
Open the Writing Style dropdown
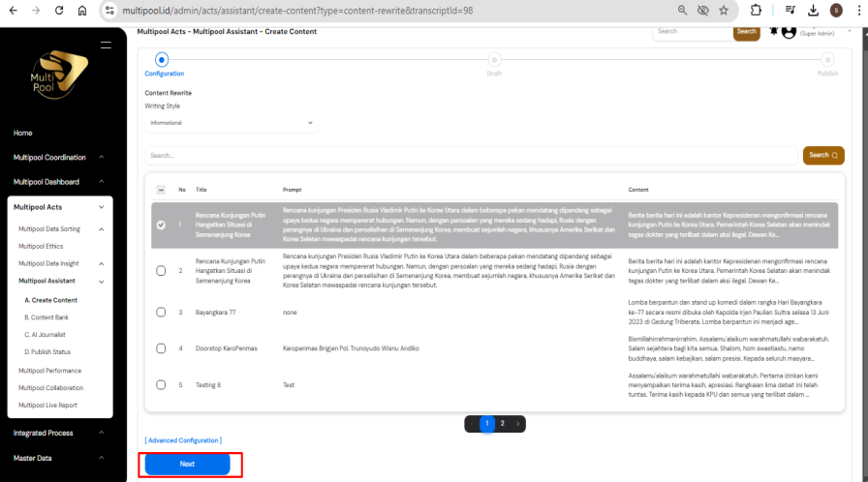click(x=232, y=123)
